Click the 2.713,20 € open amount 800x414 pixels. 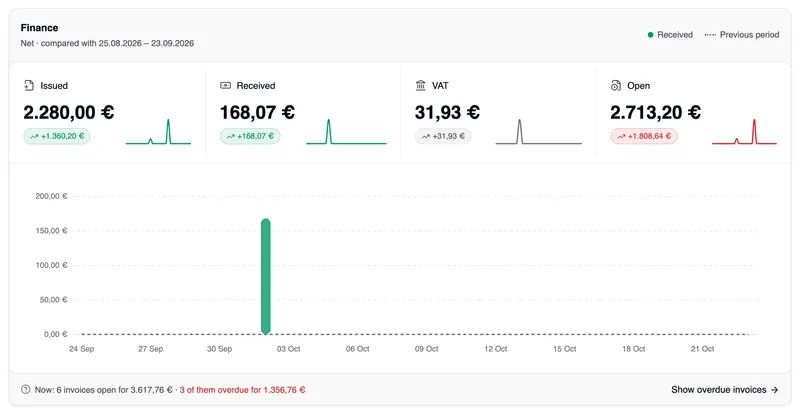[x=656, y=112]
